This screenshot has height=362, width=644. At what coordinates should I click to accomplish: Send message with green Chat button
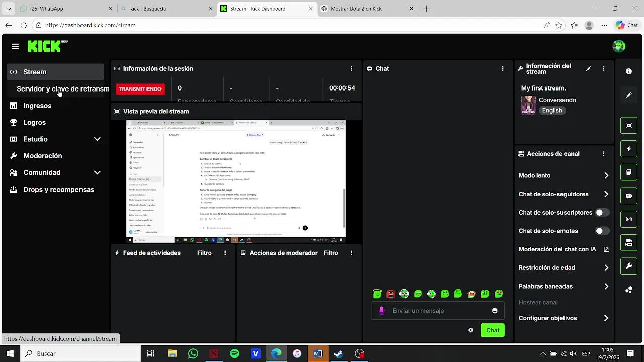[493, 330]
